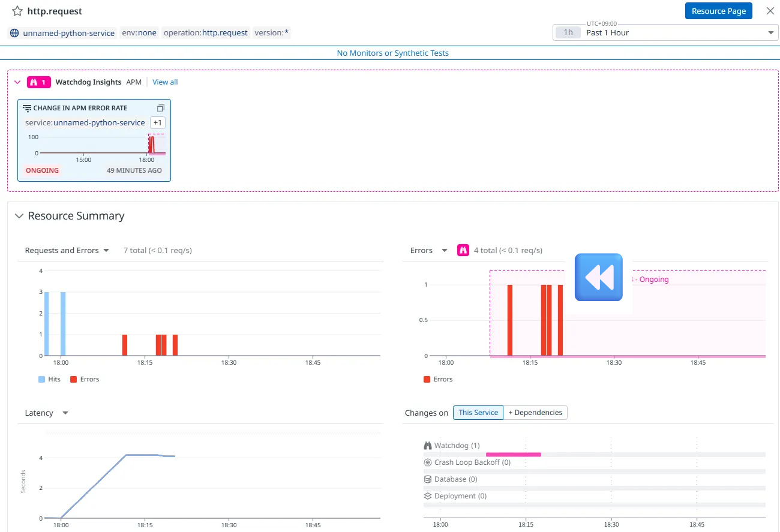Copy the Change in APM Error Rate insight
The height and width of the screenshot is (532, 780).
point(160,108)
